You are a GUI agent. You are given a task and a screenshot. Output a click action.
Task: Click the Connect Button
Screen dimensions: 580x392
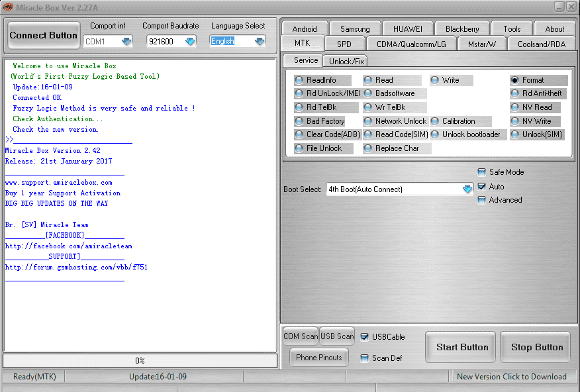44,35
